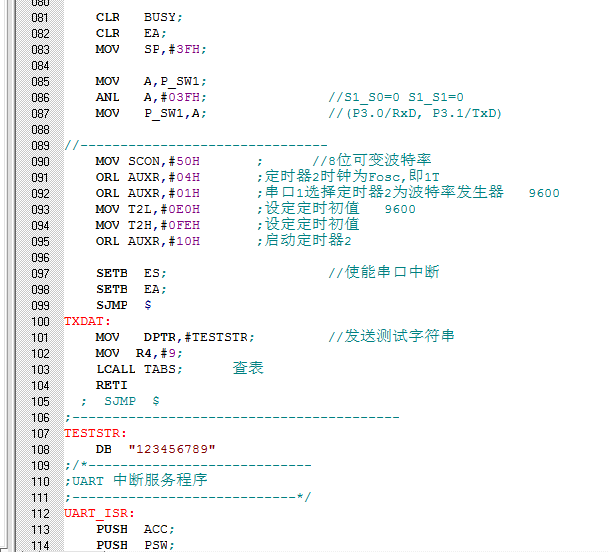This screenshot has width=608, height=552.
Task: Click the MOV DPTR,#TESTSTR instruction
Action: 175,337
